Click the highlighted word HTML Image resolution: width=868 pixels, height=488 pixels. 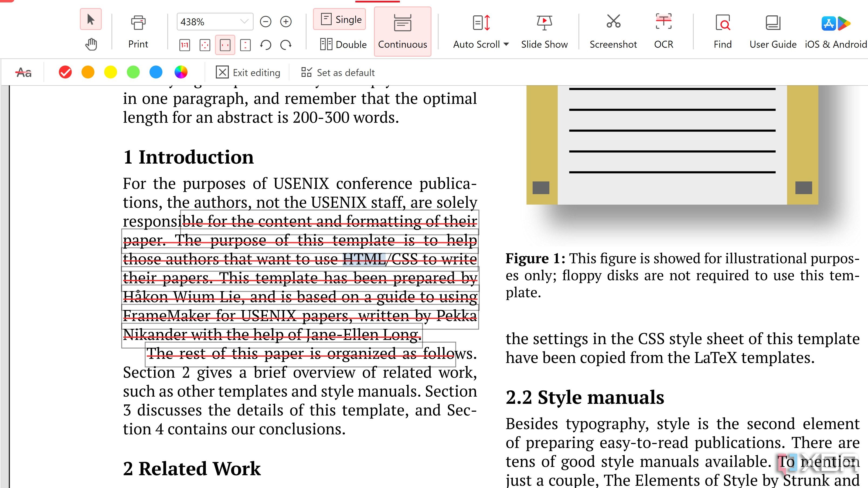point(364,259)
